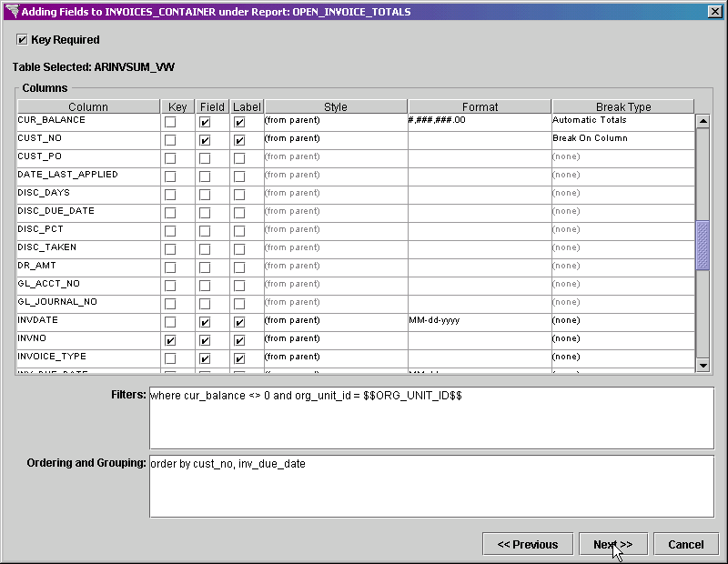Click the Next button
The height and width of the screenshot is (564, 728).
612,544
